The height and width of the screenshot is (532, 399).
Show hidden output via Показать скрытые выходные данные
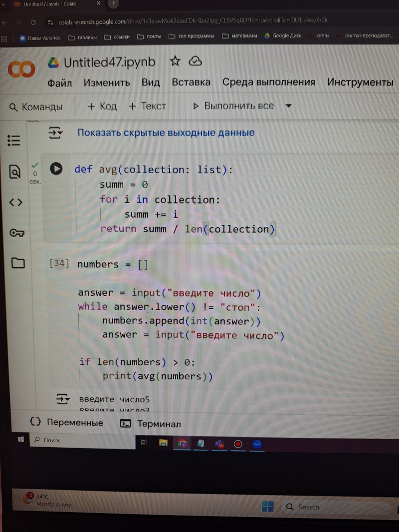click(x=166, y=133)
